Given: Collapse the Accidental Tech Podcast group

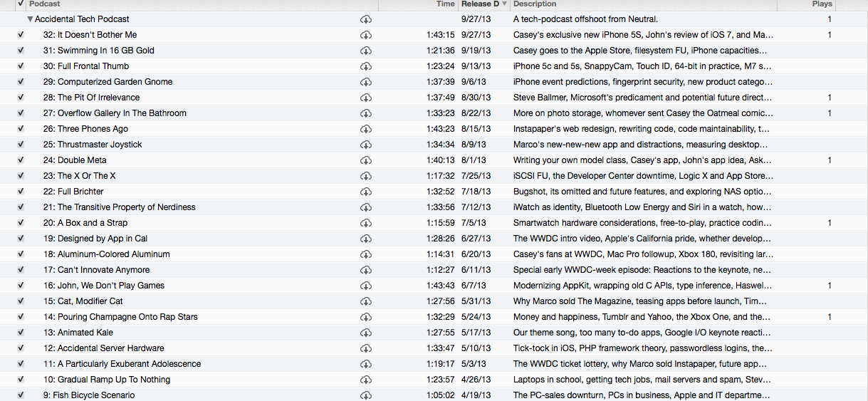Looking at the screenshot, I should [x=30, y=19].
